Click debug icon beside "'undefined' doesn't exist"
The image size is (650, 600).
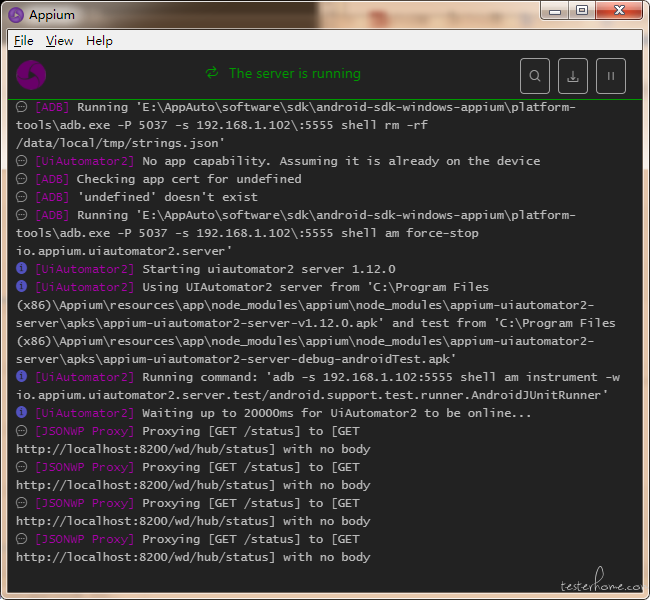21,197
